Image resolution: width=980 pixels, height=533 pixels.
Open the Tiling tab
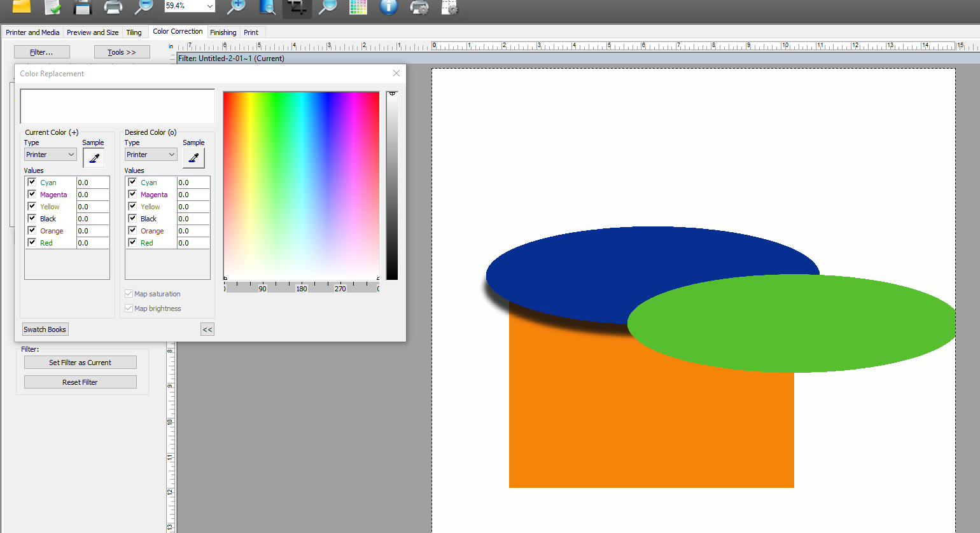coord(134,32)
